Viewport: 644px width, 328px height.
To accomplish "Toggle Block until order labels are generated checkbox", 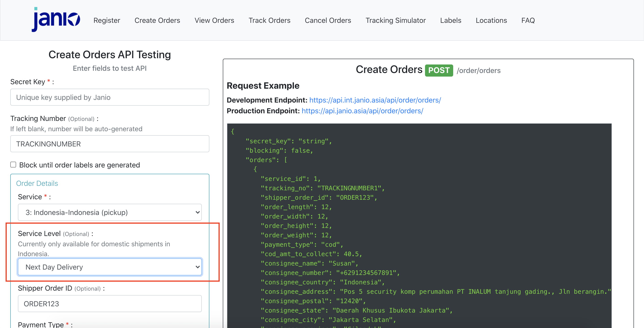I will 13,165.
